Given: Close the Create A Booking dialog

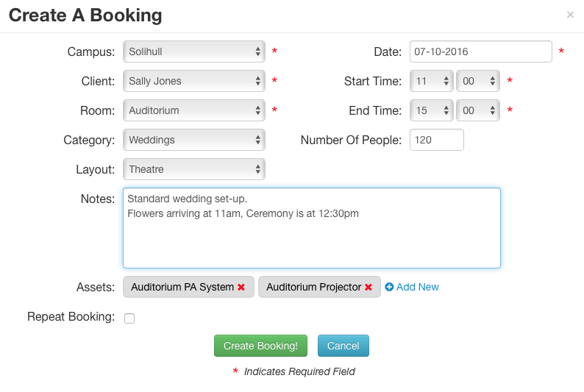Looking at the screenshot, I should click(x=570, y=15).
